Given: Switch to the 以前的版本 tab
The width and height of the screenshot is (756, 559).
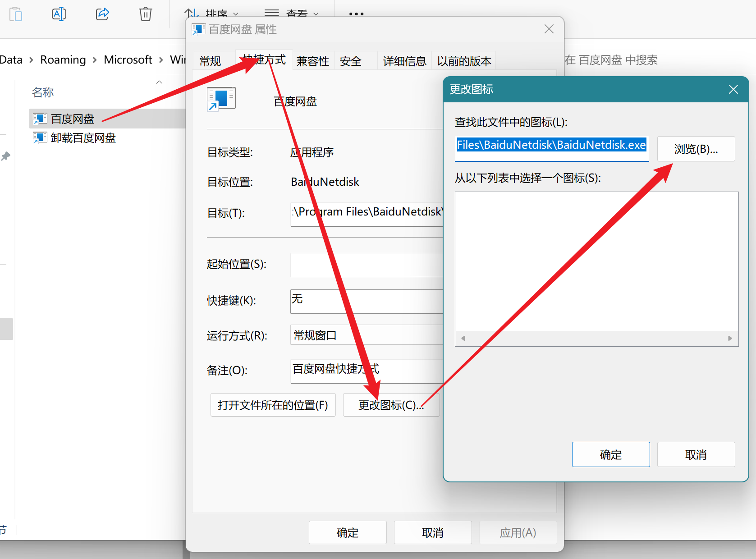Looking at the screenshot, I should 464,61.
